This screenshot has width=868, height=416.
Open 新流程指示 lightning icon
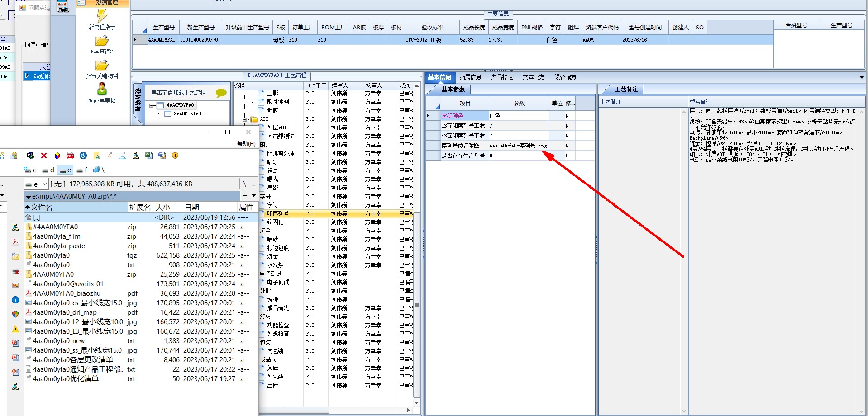(102, 16)
